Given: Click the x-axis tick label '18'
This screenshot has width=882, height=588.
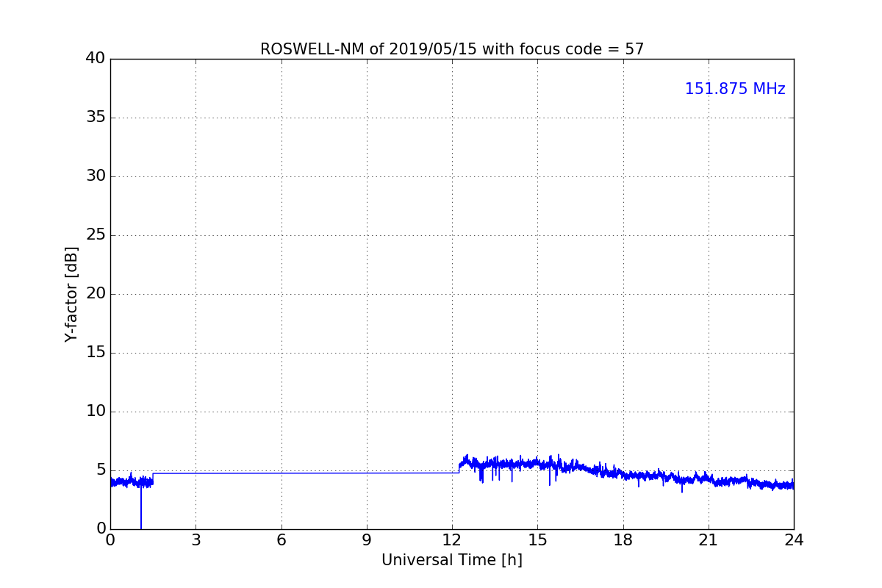Looking at the screenshot, I should [x=623, y=540].
